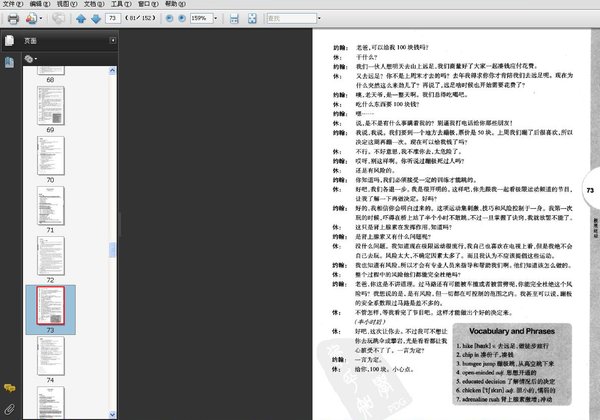This screenshot has height=420, width=600.
Task: Click the page count text (81 / 152)
Action: [x=140, y=18]
